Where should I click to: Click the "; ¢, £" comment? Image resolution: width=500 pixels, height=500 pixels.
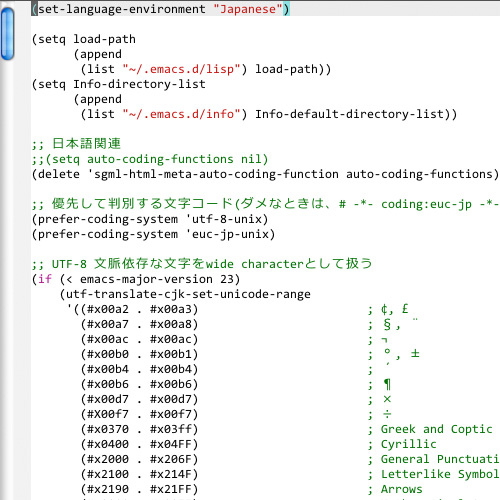coord(388,309)
